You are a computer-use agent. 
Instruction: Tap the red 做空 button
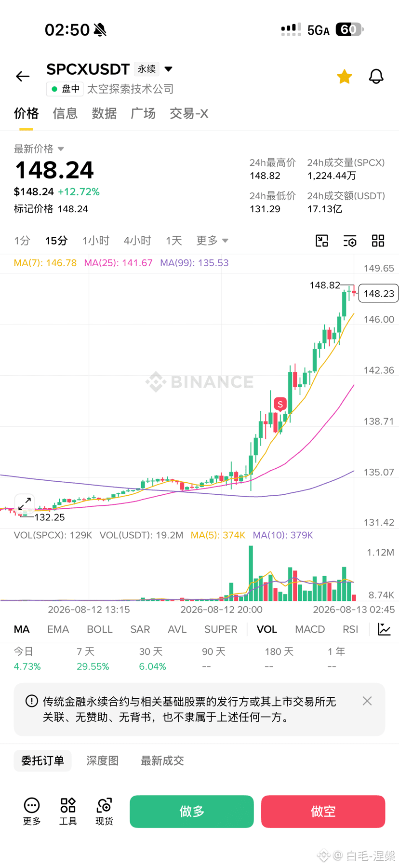pos(323,812)
